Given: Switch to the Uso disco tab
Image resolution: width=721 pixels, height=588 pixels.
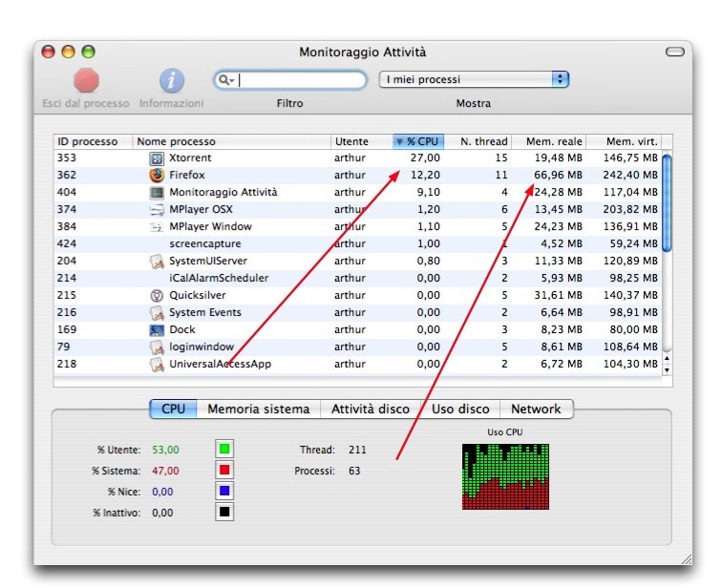Looking at the screenshot, I should click(460, 409).
